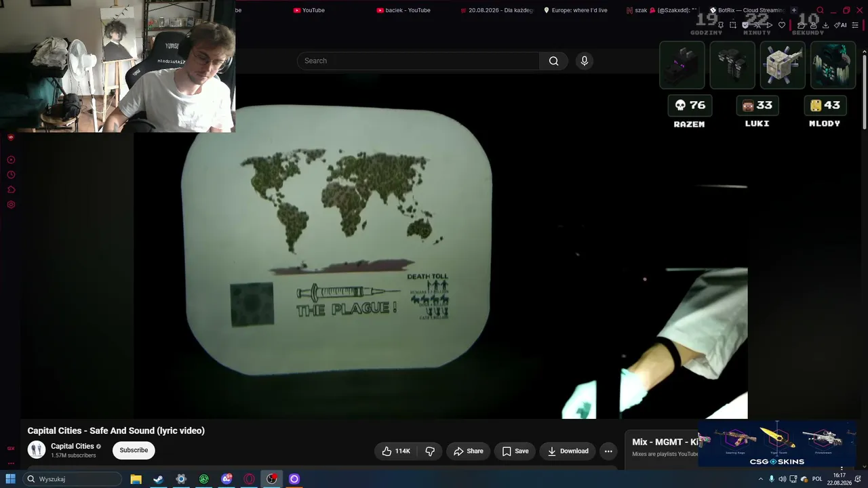The width and height of the screenshot is (868, 488).
Task: Switch to the szak (@Szakxdd) tab
Action: coord(662,10)
